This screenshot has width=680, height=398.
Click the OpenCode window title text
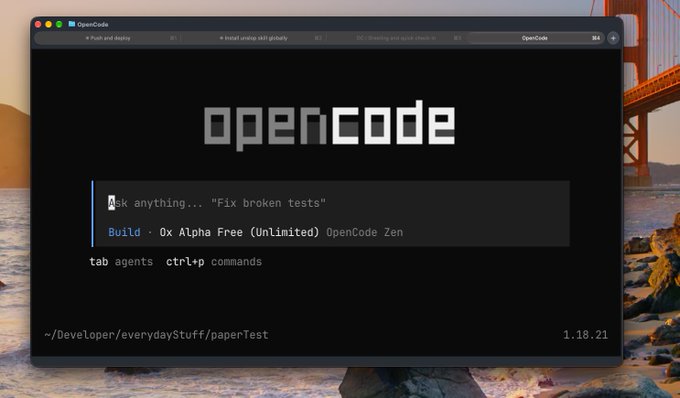pos(93,24)
